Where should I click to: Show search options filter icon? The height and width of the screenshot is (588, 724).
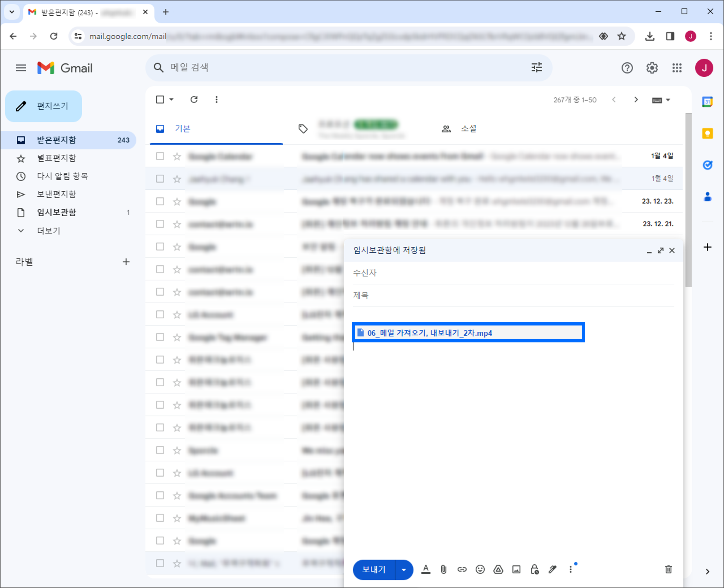point(536,68)
